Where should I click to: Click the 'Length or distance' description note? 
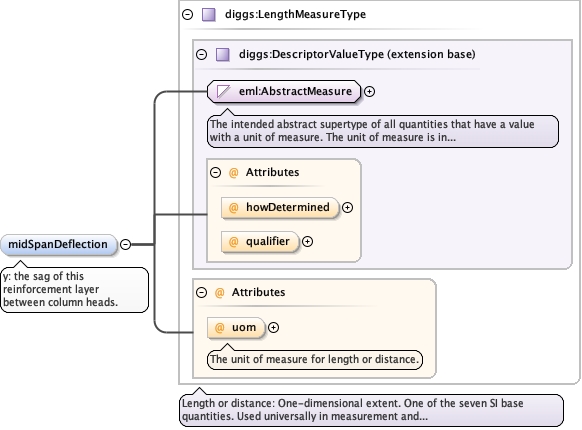tap(371, 410)
